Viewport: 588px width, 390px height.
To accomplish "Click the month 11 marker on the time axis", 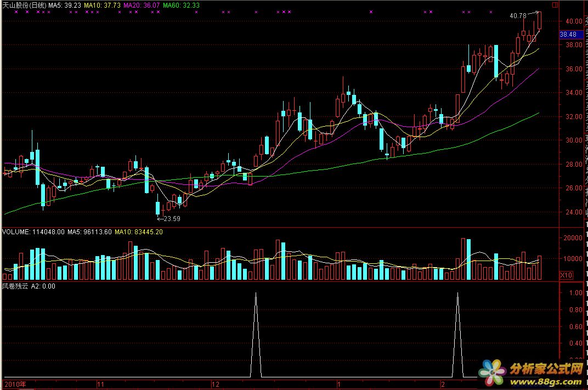I will click(100, 385).
